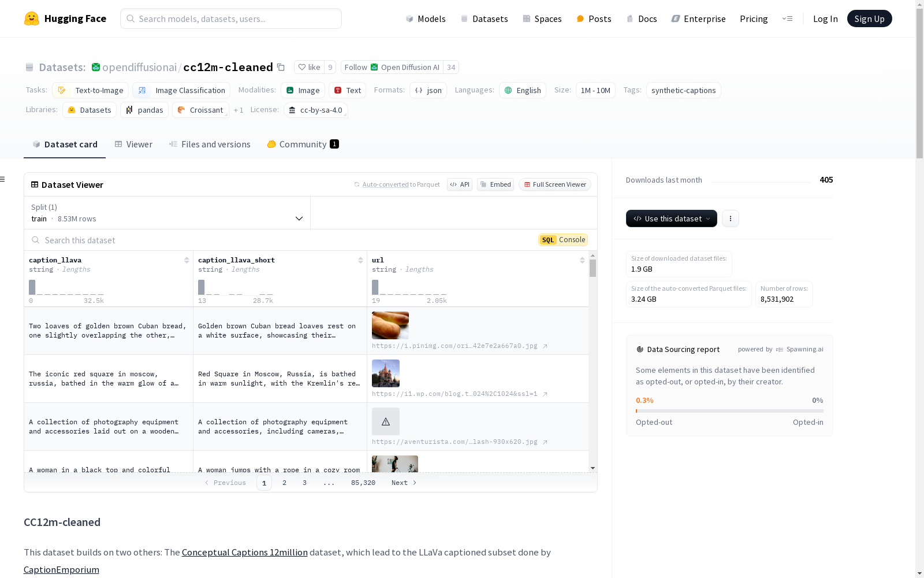The image size is (924, 578).
Task: Open the Auto-converted to Parquet link
Action: [385, 184]
